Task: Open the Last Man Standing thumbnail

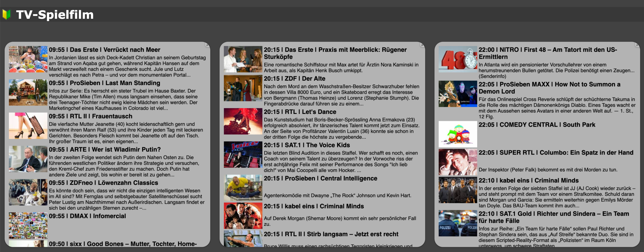Action: [x=28, y=92]
